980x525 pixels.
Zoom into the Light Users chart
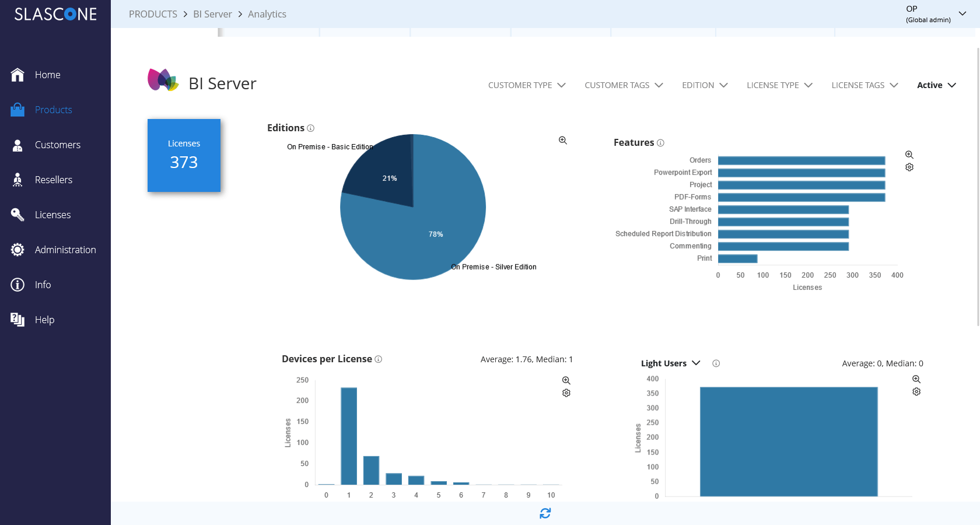point(916,379)
